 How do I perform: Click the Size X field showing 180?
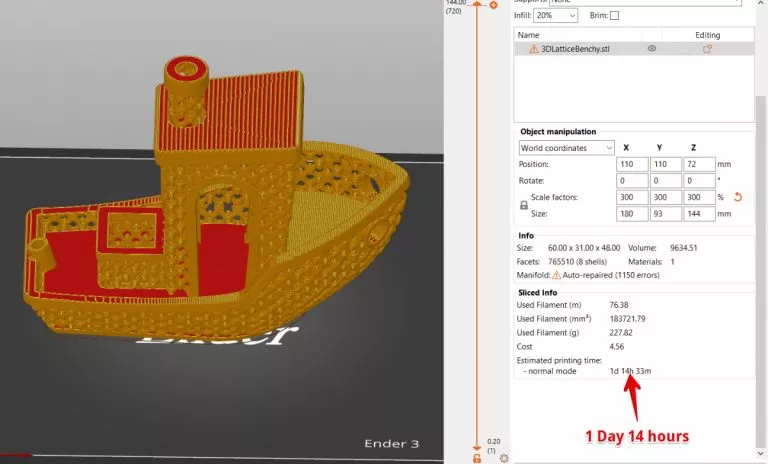pyautogui.click(x=632, y=214)
